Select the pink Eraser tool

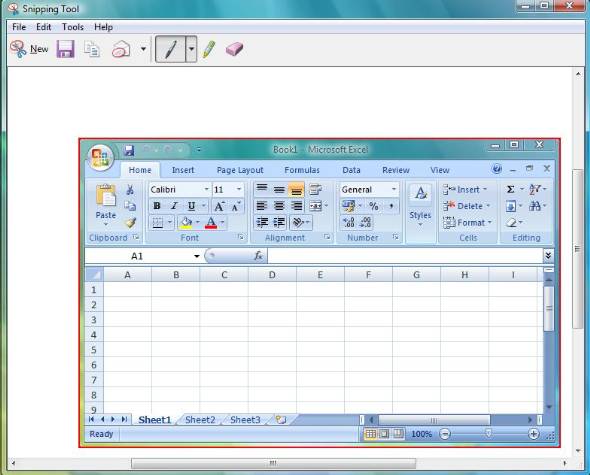coord(234,49)
